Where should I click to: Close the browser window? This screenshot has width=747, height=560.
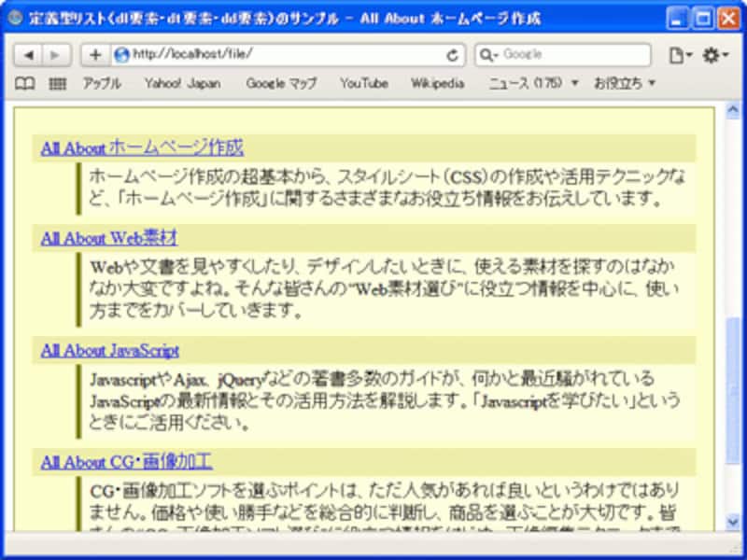729,19
